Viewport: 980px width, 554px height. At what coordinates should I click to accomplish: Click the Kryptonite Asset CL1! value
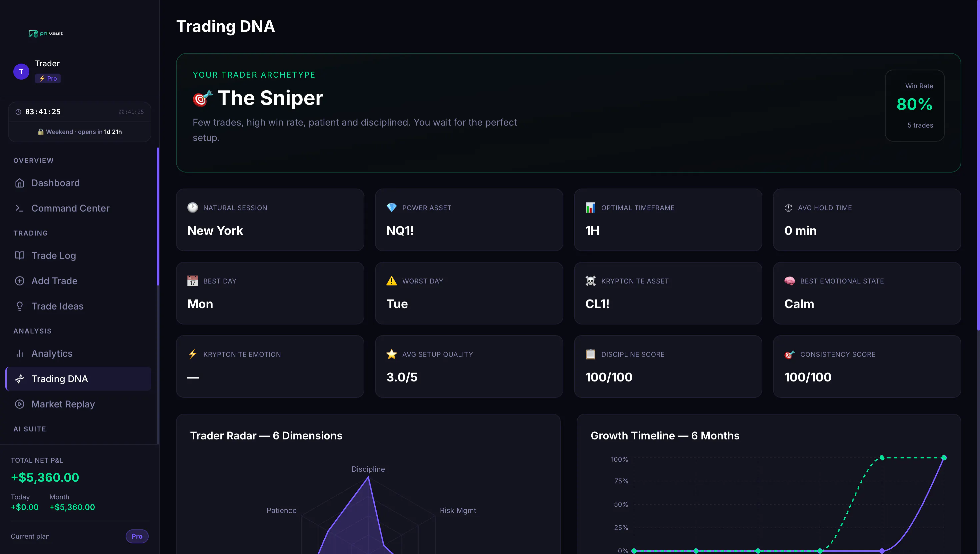(597, 304)
